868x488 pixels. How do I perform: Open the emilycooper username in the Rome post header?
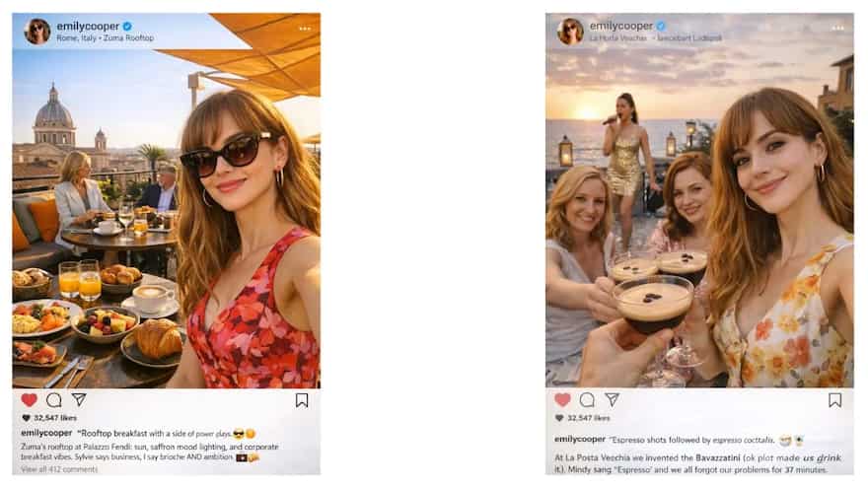pos(88,27)
